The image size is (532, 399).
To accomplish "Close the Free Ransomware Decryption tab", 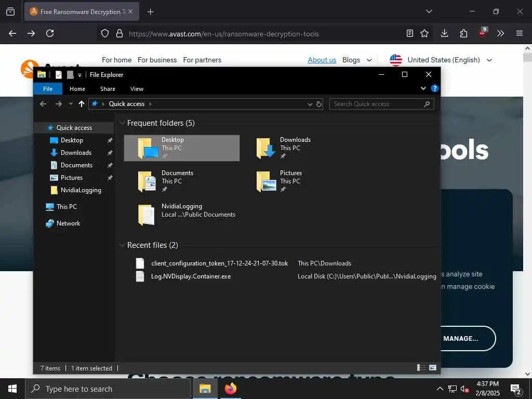I will 130,11.
